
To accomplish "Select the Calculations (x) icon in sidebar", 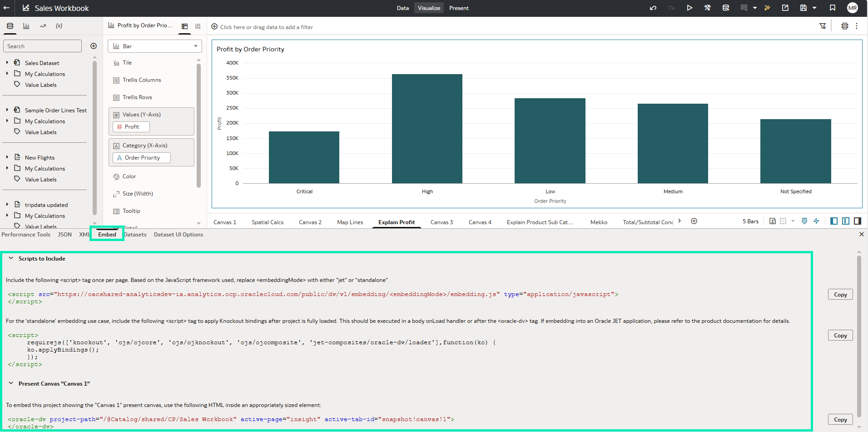I will point(59,26).
